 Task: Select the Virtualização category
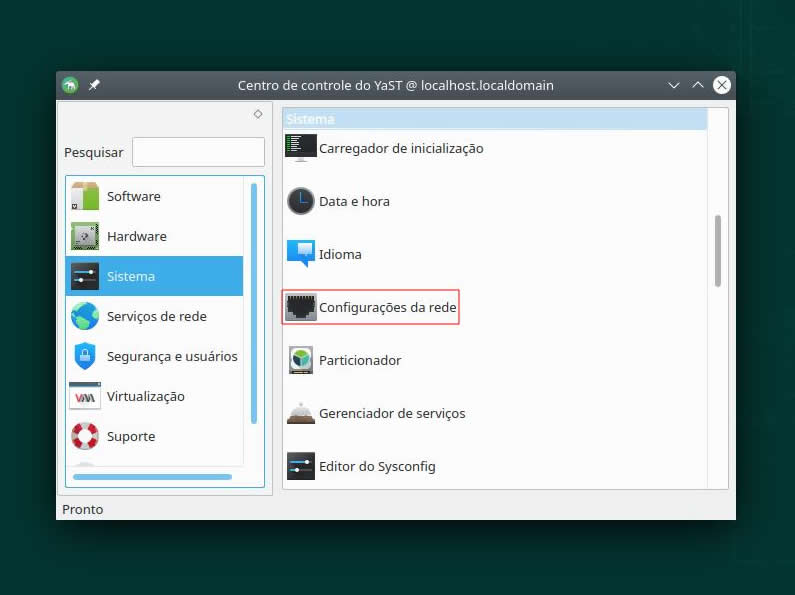(145, 396)
